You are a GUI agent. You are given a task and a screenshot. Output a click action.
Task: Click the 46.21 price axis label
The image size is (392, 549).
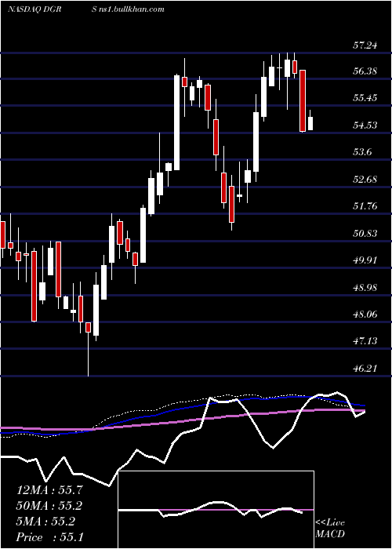365,368
